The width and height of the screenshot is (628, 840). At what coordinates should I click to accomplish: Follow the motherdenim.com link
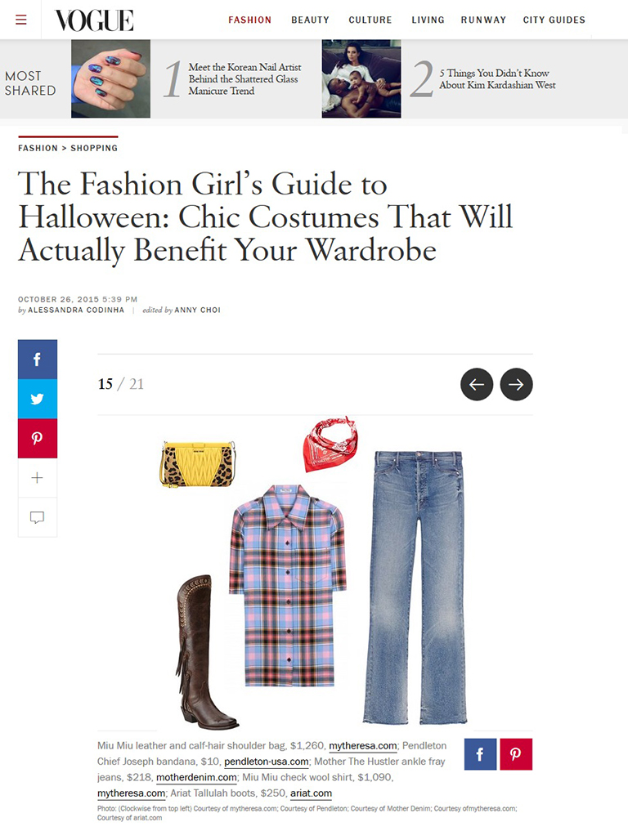point(196,777)
